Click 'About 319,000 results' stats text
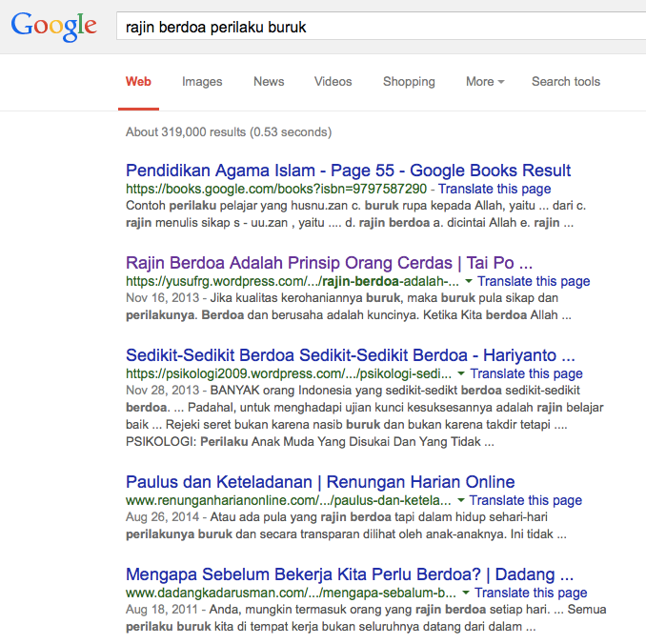 coord(229,131)
